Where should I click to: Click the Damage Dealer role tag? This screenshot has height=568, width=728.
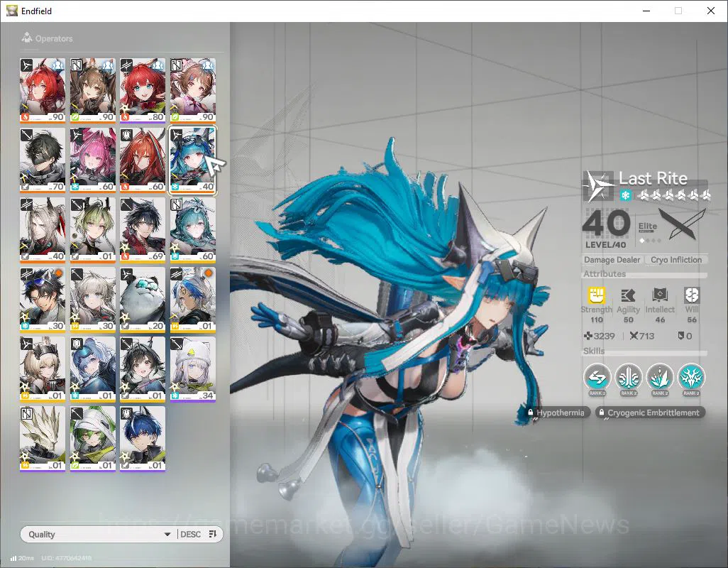(612, 260)
